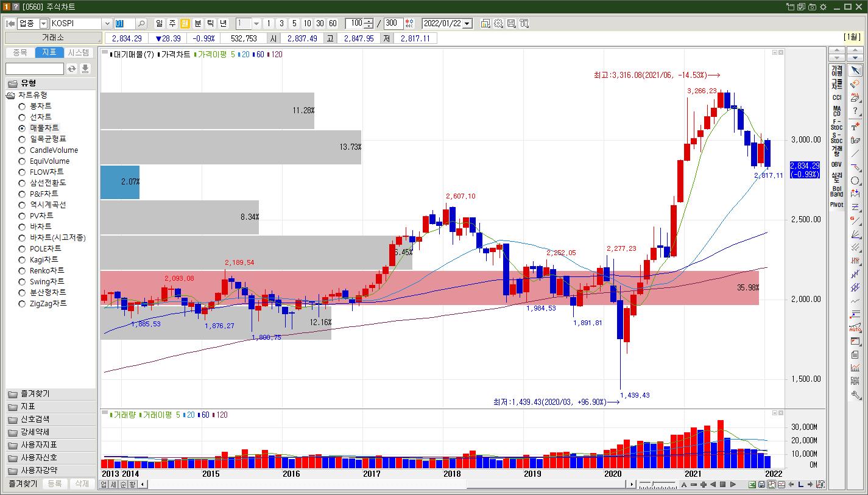Switch to the 시스템 tab

click(79, 52)
